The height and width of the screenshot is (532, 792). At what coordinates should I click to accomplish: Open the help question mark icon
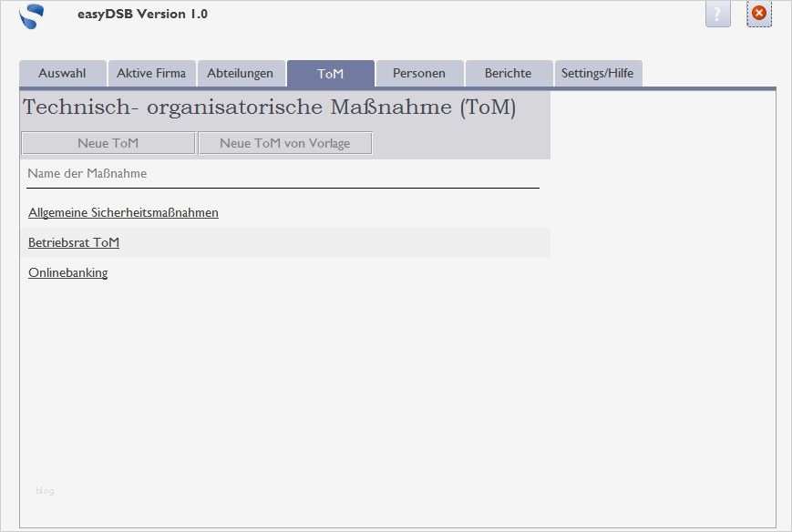pyautogui.click(x=716, y=14)
